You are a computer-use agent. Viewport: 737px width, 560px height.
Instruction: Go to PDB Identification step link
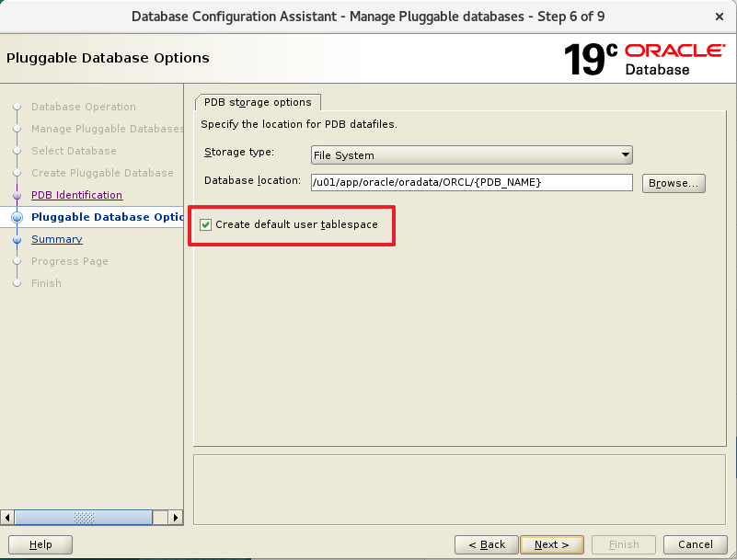pyautogui.click(x=76, y=195)
